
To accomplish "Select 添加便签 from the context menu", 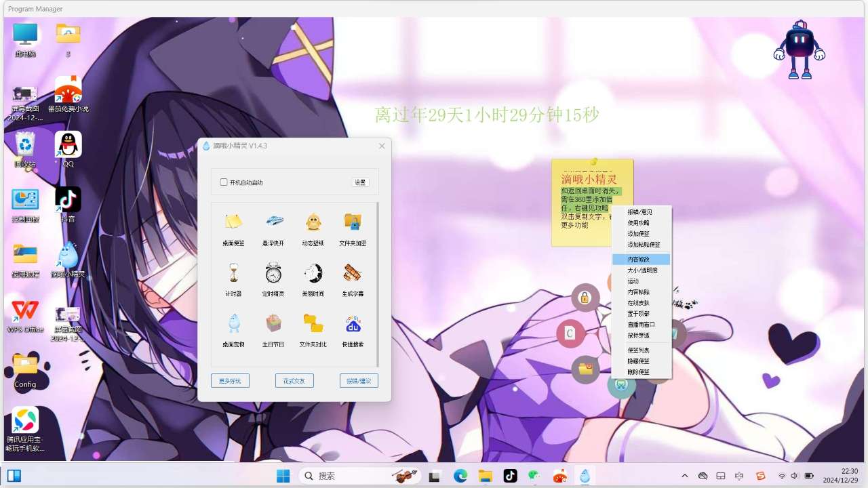I will pos(642,234).
